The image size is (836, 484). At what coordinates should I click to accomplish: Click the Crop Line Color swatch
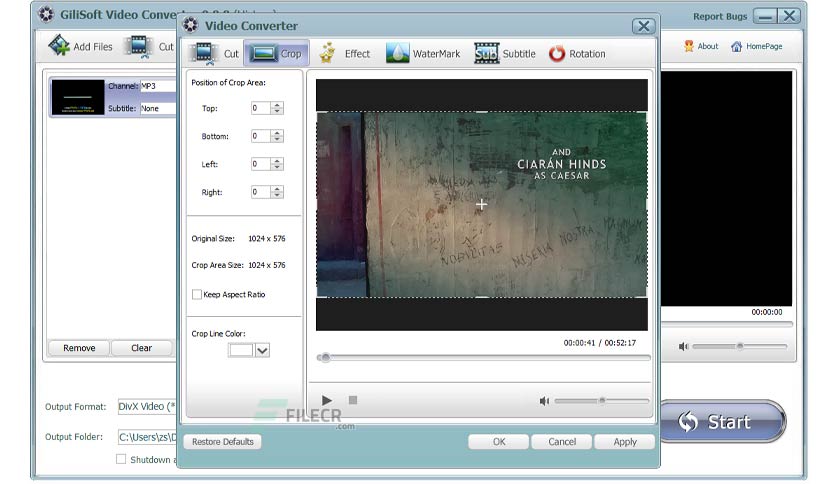click(x=240, y=350)
